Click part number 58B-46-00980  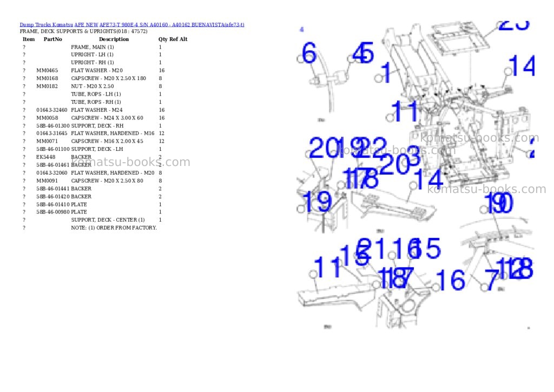(x=52, y=212)
